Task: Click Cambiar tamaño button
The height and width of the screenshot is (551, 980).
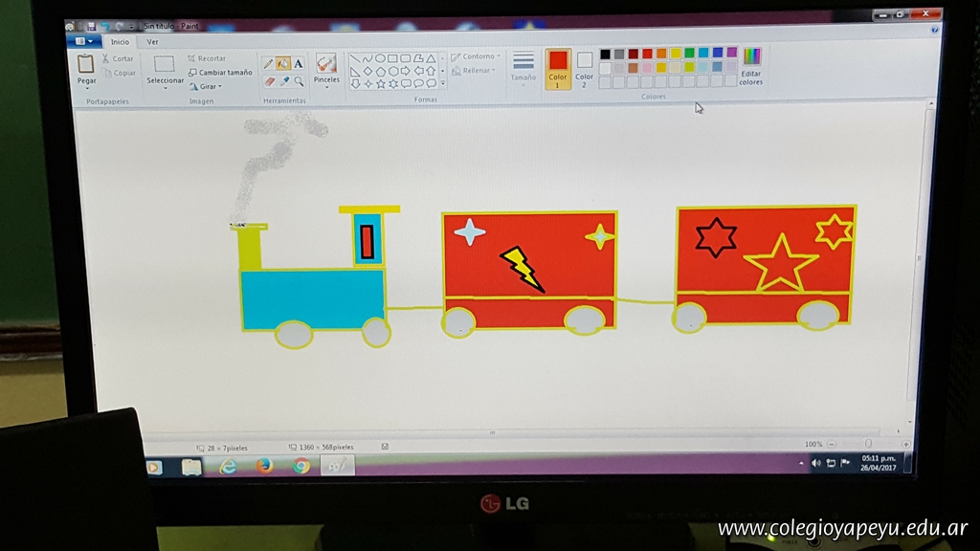Action: (220, 73)
